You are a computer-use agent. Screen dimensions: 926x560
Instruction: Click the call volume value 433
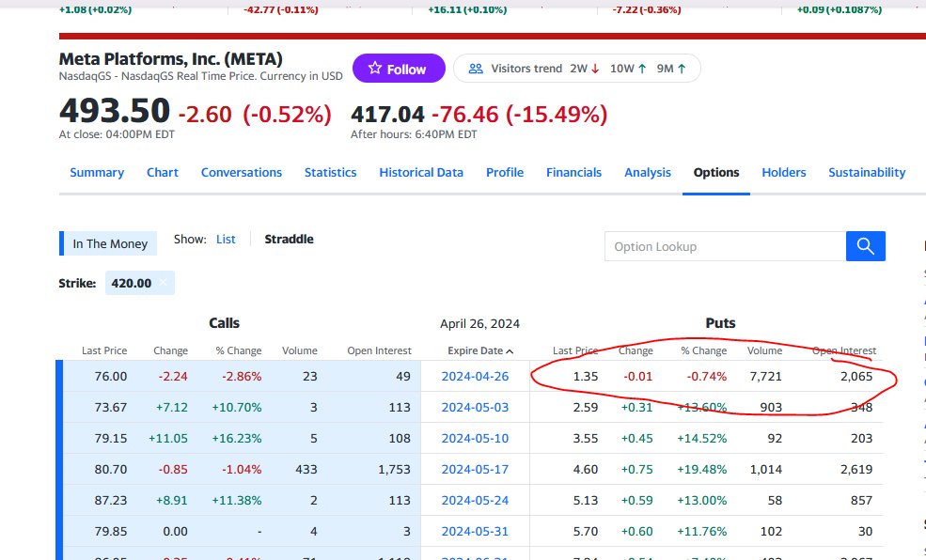coord(306,469)
